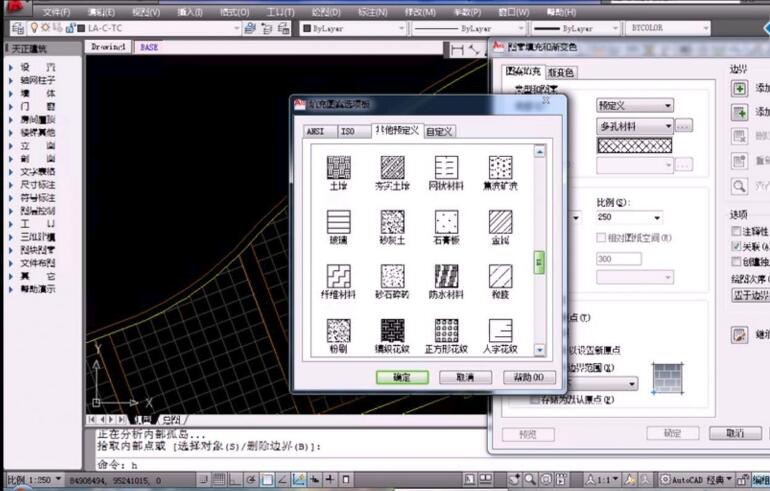This screenshot has width=770, height=491.
Task: Click the pattern list scrollbar thumb
Action: coord(540,262)
